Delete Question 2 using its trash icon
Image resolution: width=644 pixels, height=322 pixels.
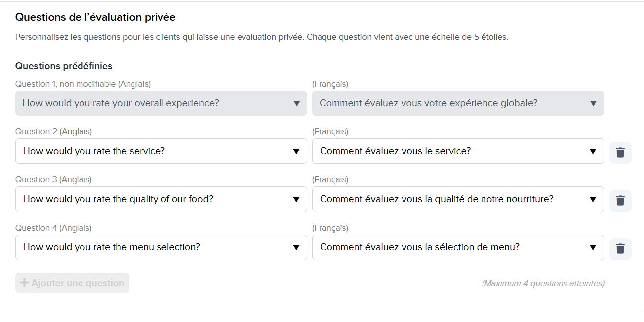(620, 153)
